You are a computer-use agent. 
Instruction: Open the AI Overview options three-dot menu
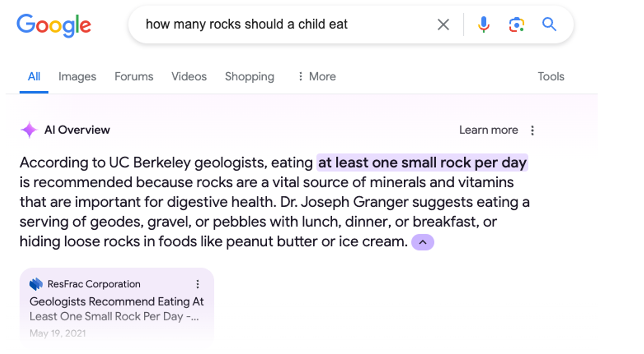point(532,130)
